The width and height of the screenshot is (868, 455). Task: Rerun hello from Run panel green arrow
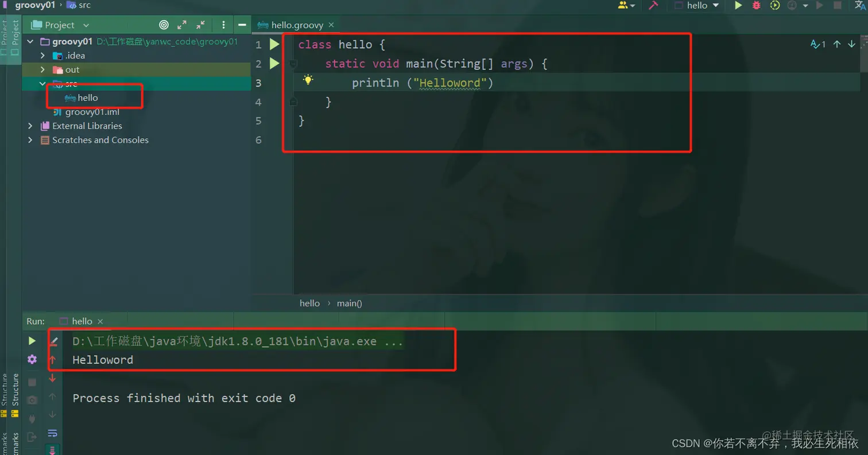32,341
